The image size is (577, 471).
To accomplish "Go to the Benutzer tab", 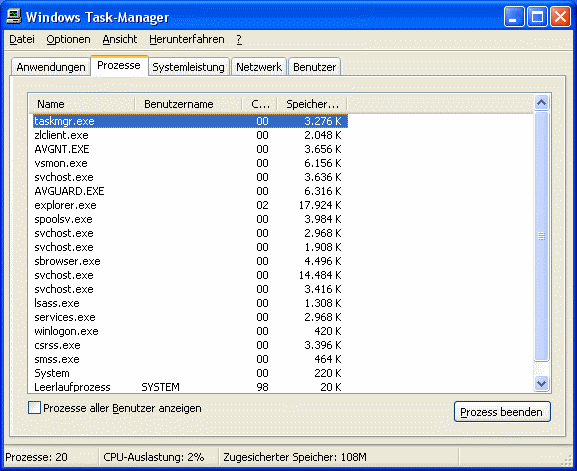I will (315, 67).
